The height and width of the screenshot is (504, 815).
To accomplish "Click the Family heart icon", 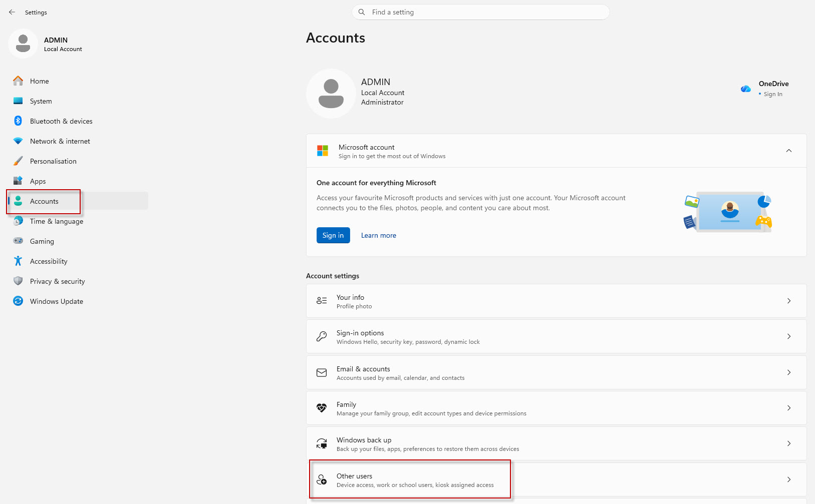I will coord(322,408).
